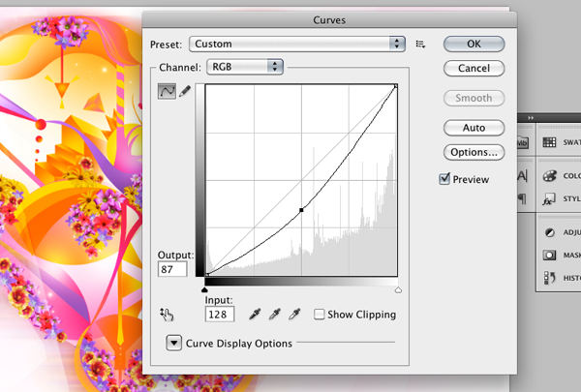
Task: Enable the Show Clipping checkbox
Action: coord(319,315)
